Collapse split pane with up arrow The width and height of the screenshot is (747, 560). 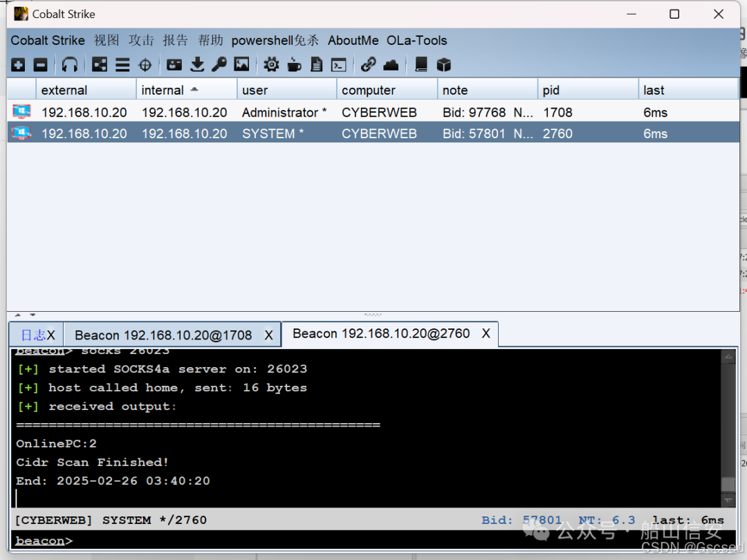17,315
